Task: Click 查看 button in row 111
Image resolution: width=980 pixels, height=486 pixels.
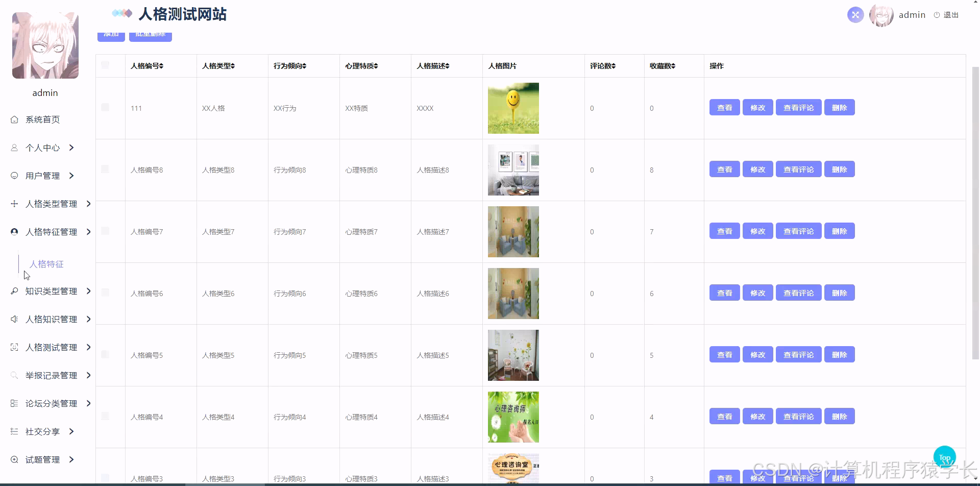Action: [x=725, y=108]
